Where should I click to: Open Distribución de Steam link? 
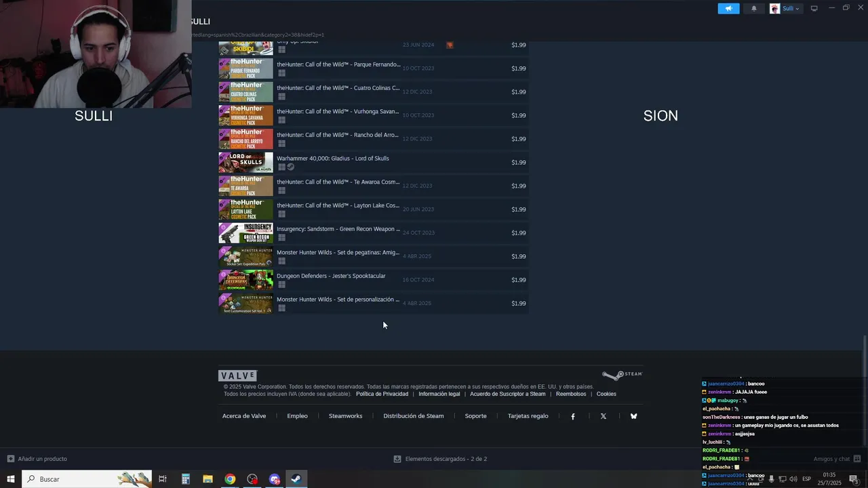tap(414, 416)
